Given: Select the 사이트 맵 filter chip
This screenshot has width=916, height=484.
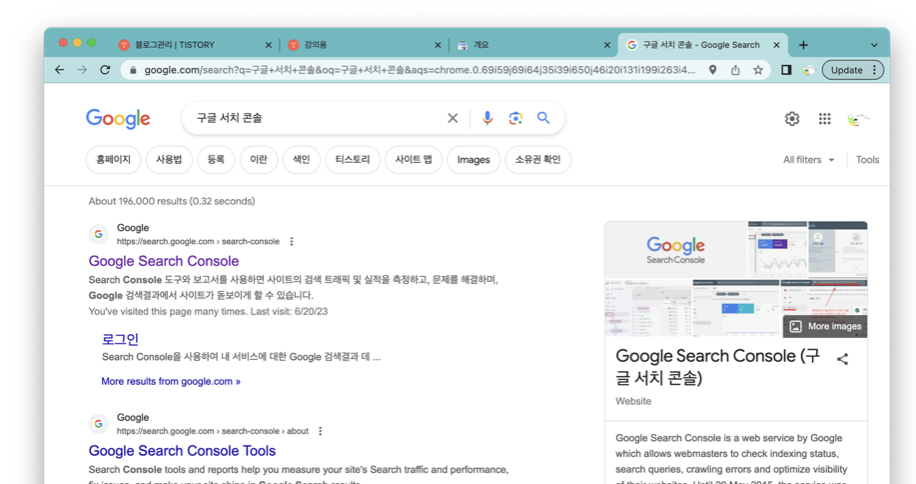Looking at the screenshot, I should click(414, 160).
